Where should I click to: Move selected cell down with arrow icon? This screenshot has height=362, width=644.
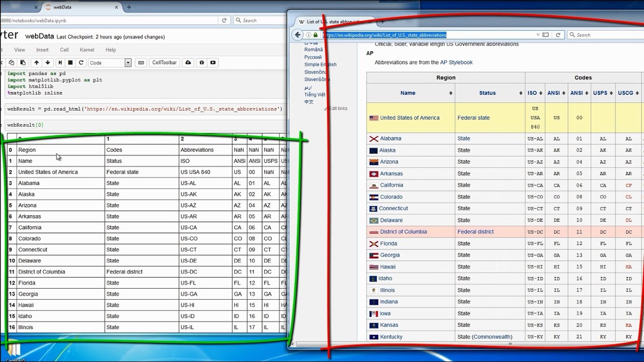pos(48,63)
